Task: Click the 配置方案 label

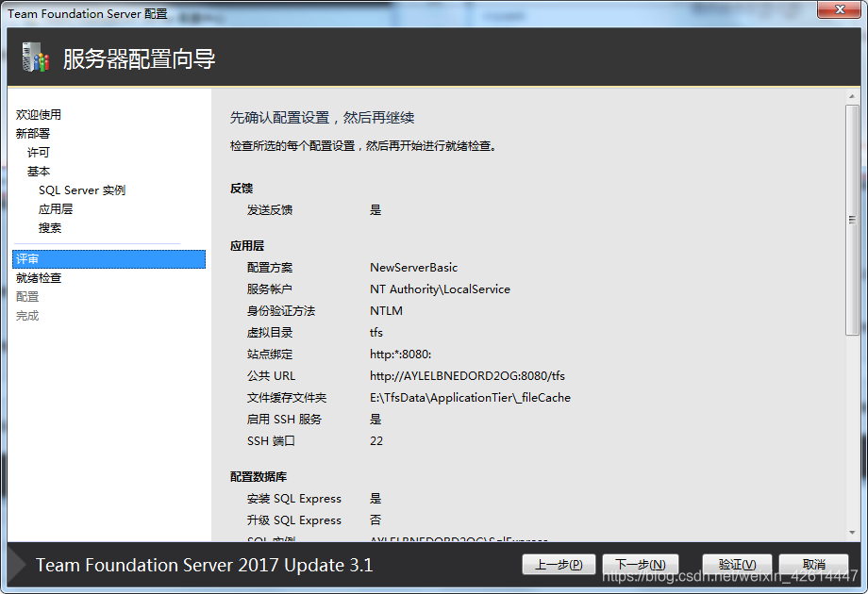Action: click(270, 267)
